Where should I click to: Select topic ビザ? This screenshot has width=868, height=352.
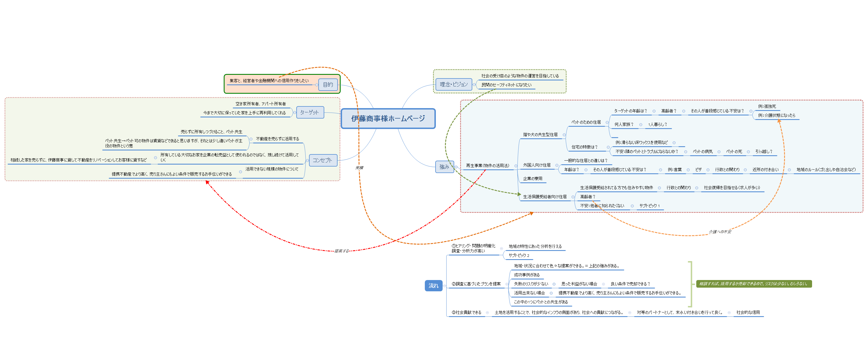click(x=698, y=170)
